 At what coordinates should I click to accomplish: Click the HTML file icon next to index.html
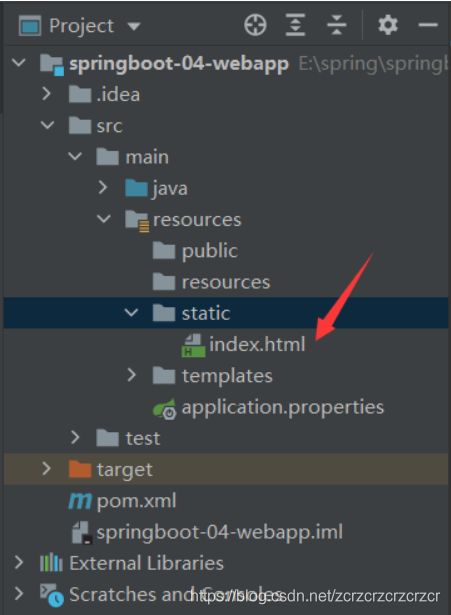tap(193, 346)
